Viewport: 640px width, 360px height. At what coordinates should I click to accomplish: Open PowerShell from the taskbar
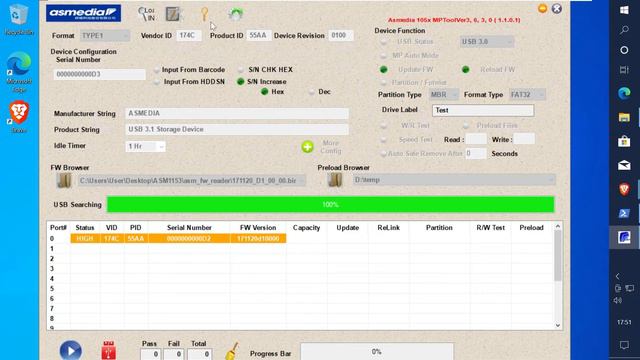[624, 213]
